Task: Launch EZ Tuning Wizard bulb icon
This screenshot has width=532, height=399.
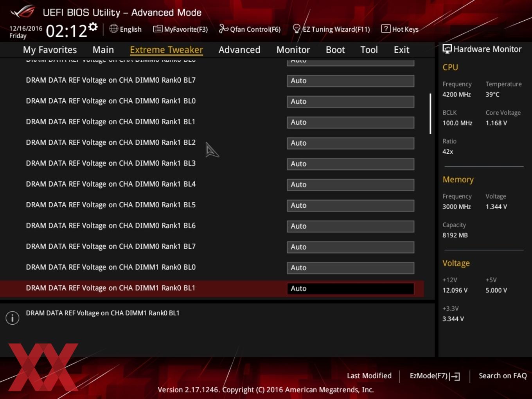Action: click(297, 29)
